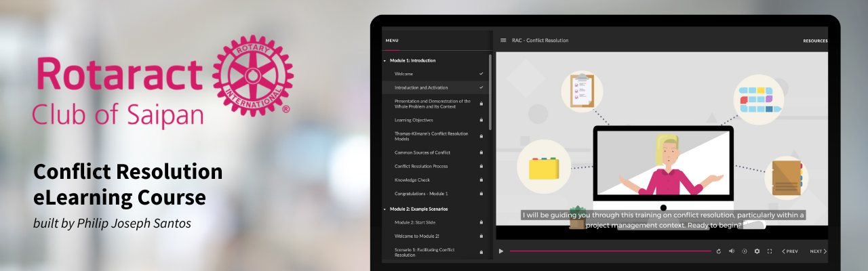Viewport: 868px width, 271px height.
Task: Click the Conflict Resolution eLearning Course heading
Action: pyautogui.click(x=128, y=184)
